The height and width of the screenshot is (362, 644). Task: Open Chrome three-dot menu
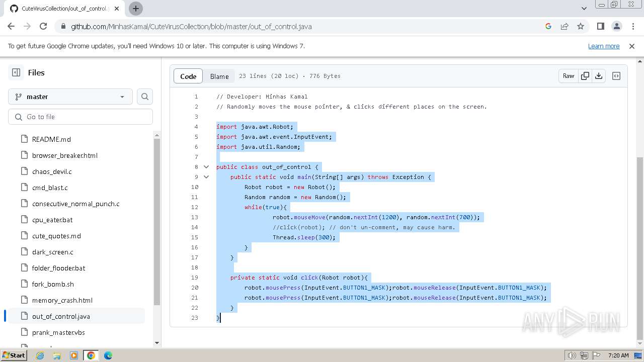[x=632, y=26]
